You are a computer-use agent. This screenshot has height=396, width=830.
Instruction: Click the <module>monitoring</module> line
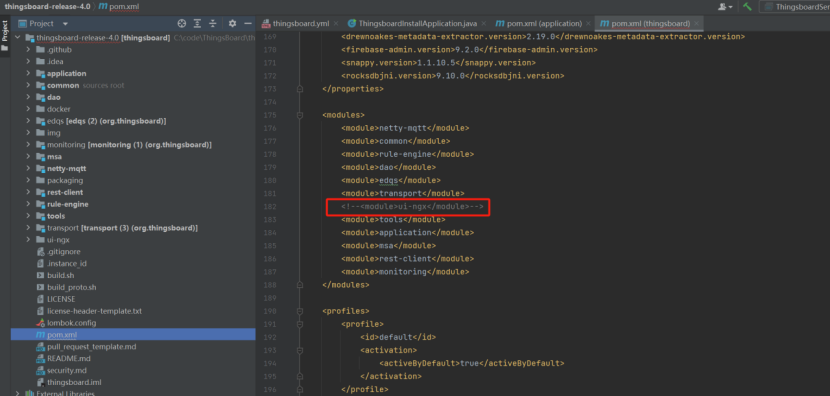click(405, 272)
